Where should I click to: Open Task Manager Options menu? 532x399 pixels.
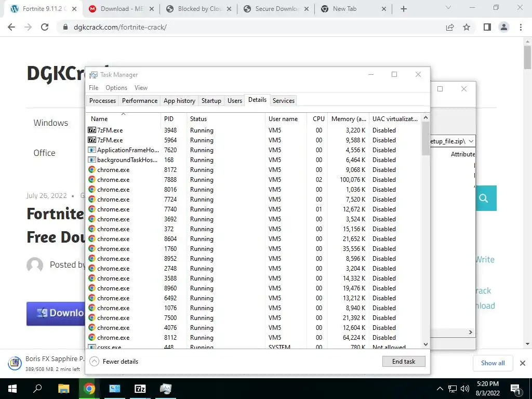[116, 87]
